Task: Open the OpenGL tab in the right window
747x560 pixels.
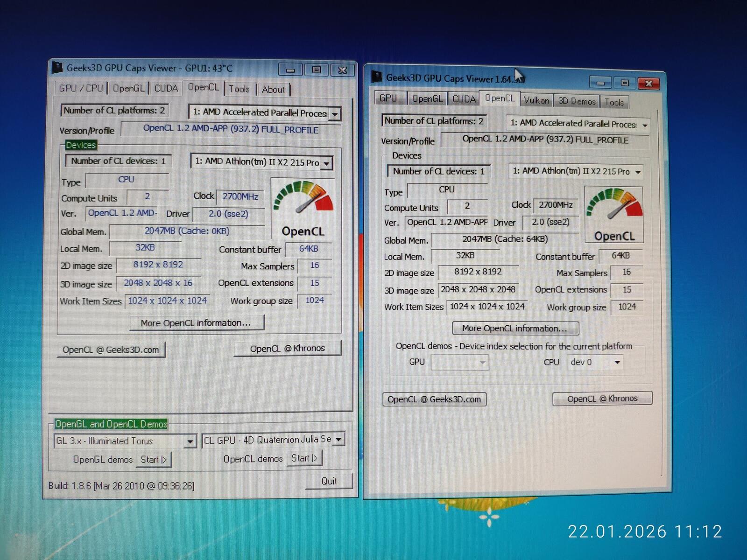Action: click(x=427, y=98)
